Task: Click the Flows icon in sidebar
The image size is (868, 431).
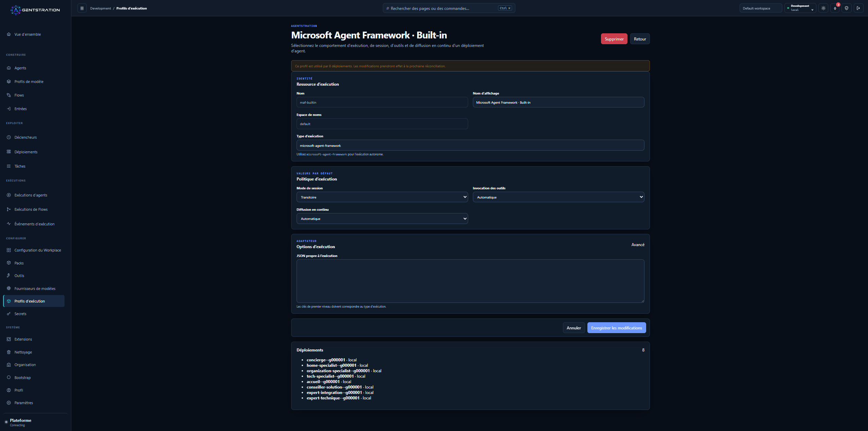Action: [9, 95]
